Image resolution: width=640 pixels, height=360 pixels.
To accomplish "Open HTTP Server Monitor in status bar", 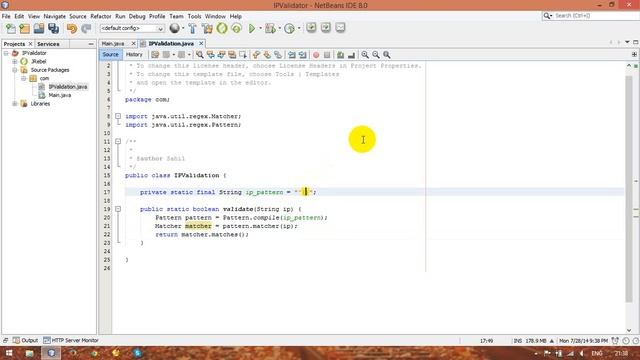I will click(71, 340).
